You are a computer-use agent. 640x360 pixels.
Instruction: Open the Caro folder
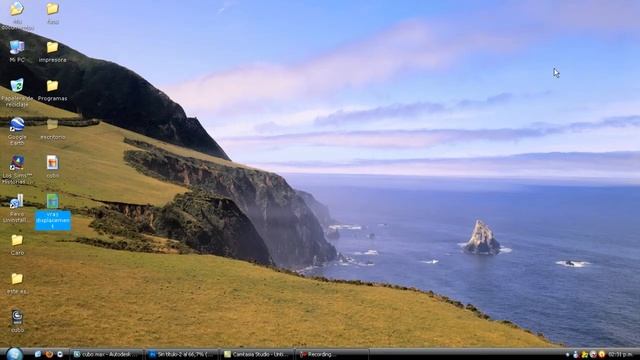point(17,244)
